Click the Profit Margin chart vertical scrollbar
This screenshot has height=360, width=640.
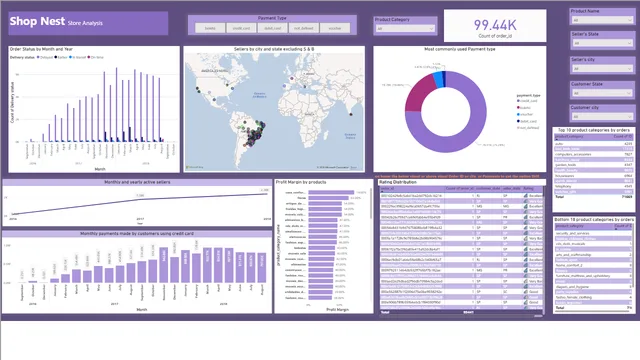[371, 204]
